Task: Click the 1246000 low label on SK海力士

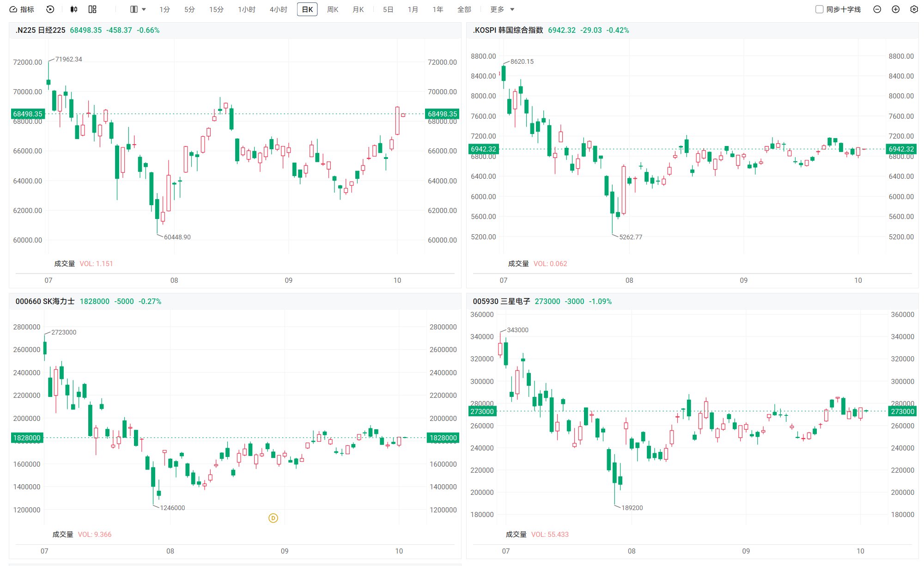Action: coord(172,508)
